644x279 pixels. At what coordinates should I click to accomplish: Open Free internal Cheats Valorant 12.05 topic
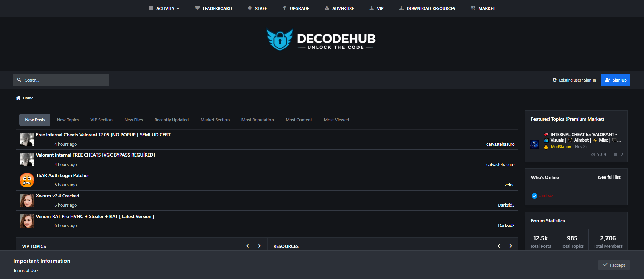click(103, 135)
